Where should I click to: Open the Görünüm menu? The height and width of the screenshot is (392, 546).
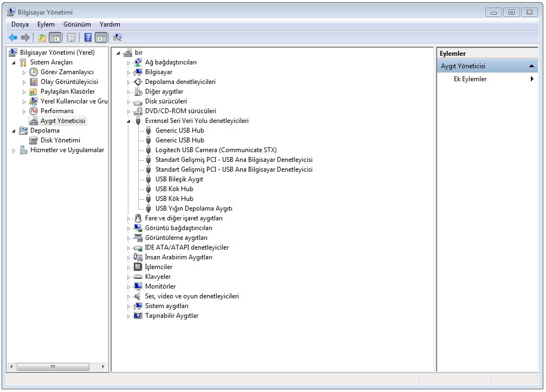coord(77,24)
